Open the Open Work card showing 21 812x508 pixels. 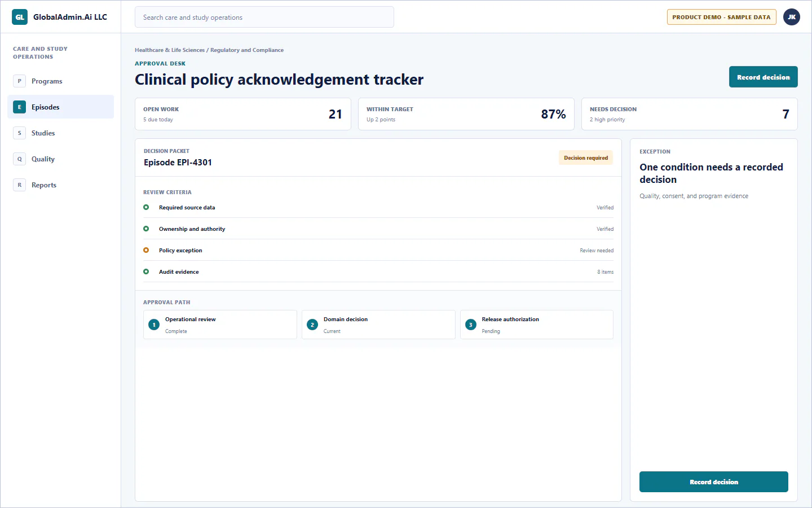click(x=243, y=114)
